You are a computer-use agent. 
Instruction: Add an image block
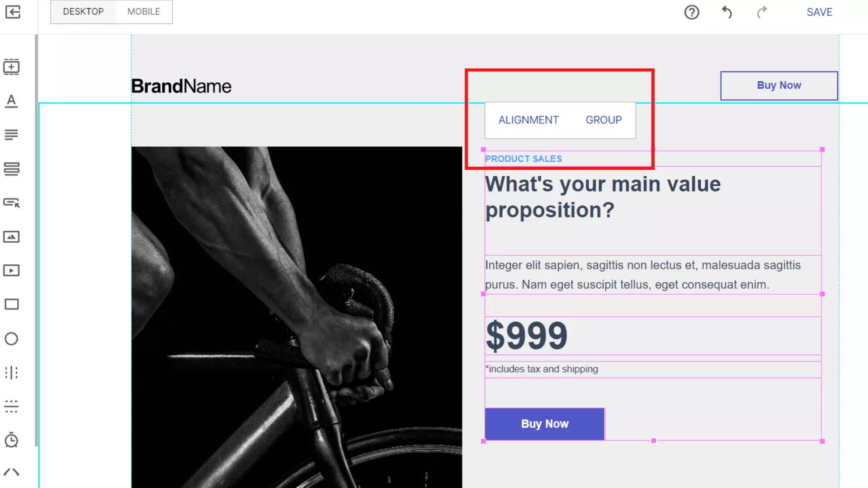click(x=11, y=236)
